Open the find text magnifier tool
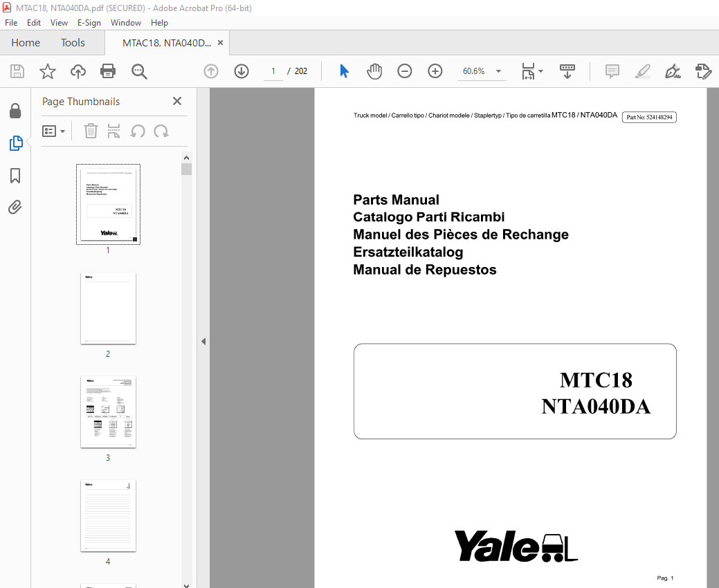Screen dimensions: 719x588 point(139,71)
